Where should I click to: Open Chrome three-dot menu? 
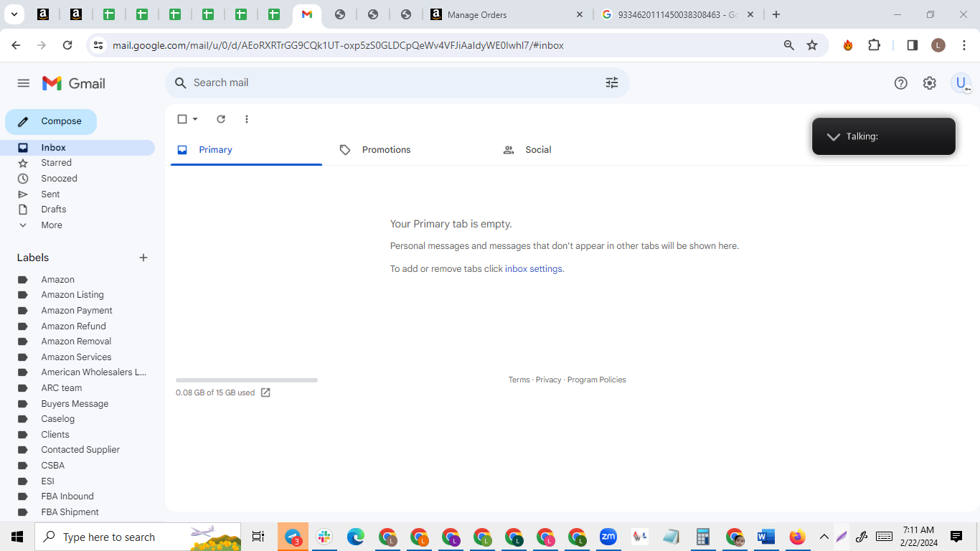click(x=964, y=45)
